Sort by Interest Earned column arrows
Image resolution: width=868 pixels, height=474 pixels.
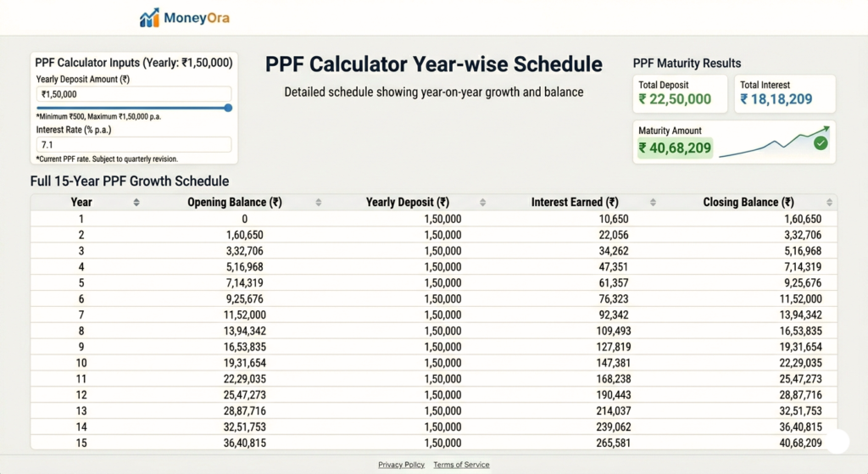pyautogui.click(x=653, y=203)
